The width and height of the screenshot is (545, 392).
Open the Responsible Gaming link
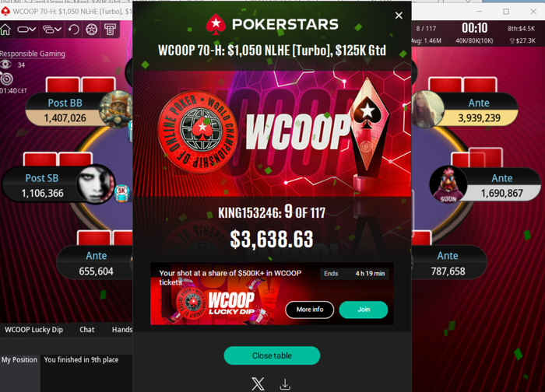[33, 54]
